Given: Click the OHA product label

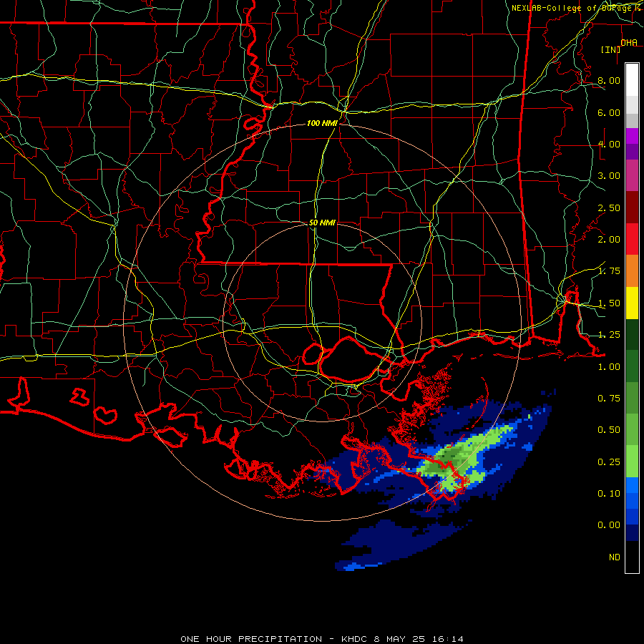Looking at the screenshot, I should tap(629, 43).
